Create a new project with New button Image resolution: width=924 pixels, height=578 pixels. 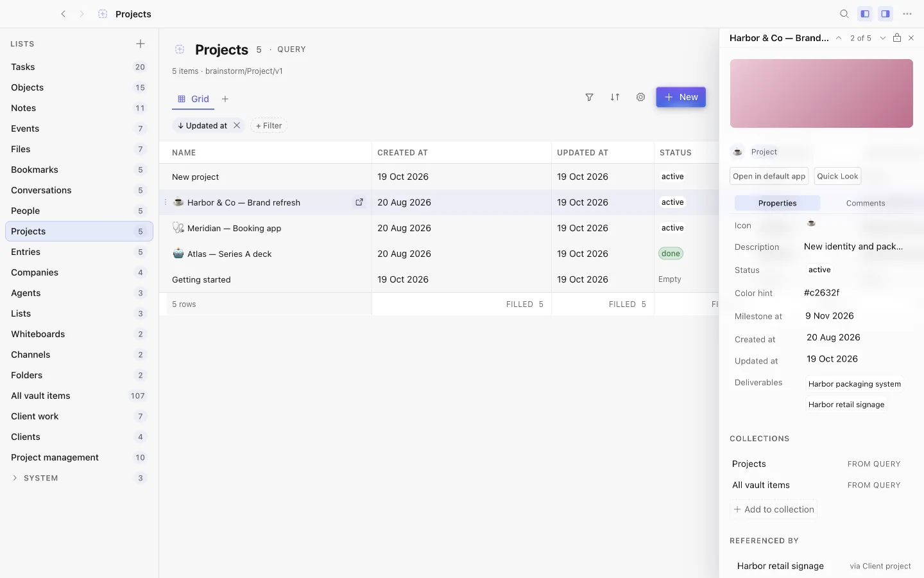pos(681,97)
